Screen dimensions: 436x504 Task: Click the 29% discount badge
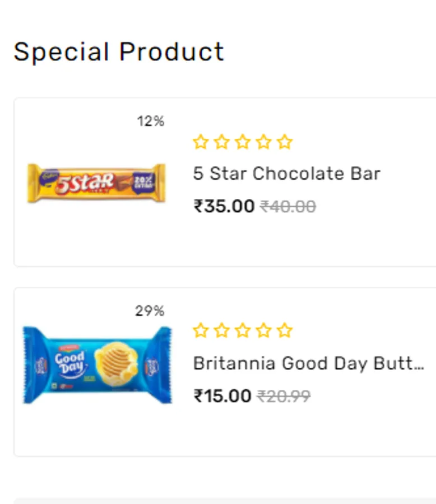tap(150, 311)
